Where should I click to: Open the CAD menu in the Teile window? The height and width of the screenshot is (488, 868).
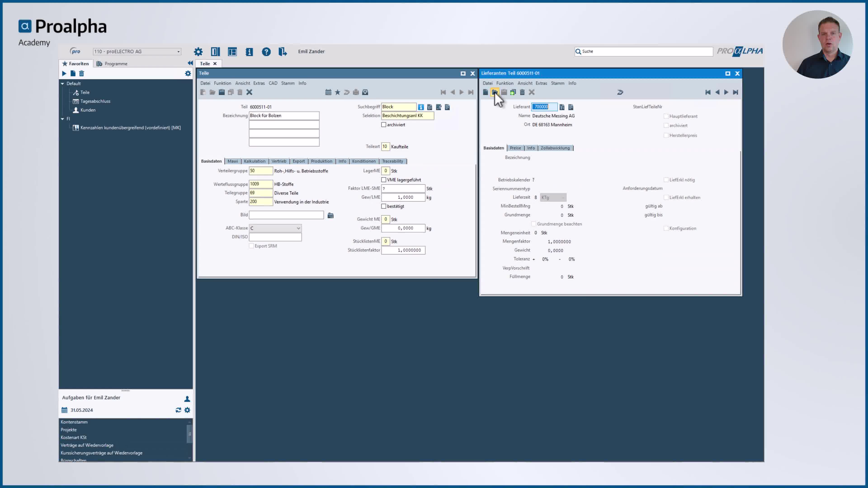[x=273, y=83]
